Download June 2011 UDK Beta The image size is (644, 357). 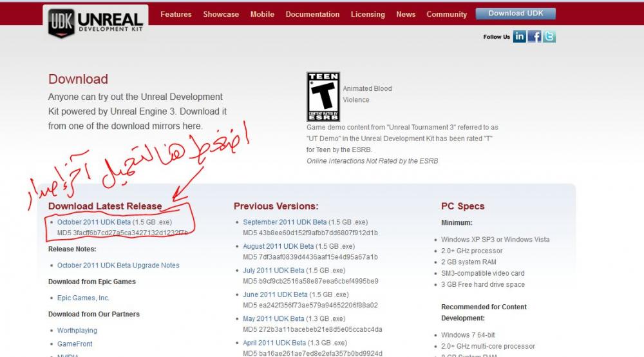tap(275, 294)
